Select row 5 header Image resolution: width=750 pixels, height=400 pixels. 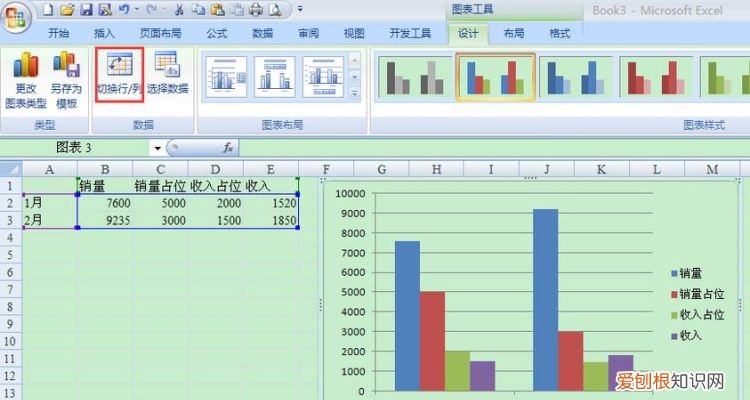11,255
